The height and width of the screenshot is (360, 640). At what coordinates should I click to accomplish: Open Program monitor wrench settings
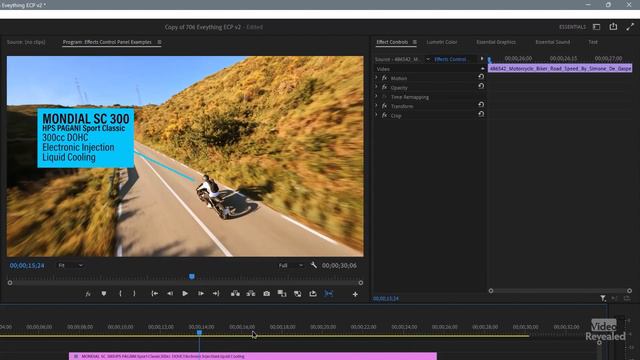coord(313,265)
